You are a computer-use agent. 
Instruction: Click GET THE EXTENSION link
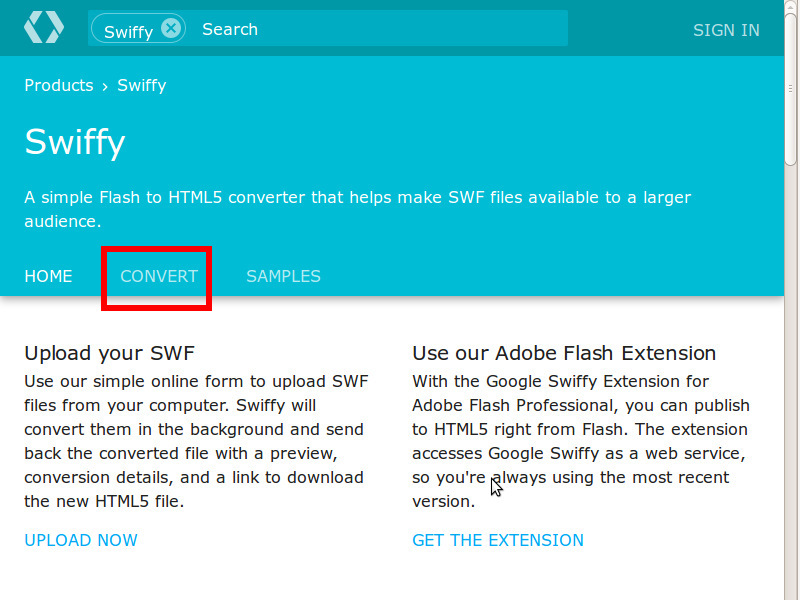tap(498, 540)
